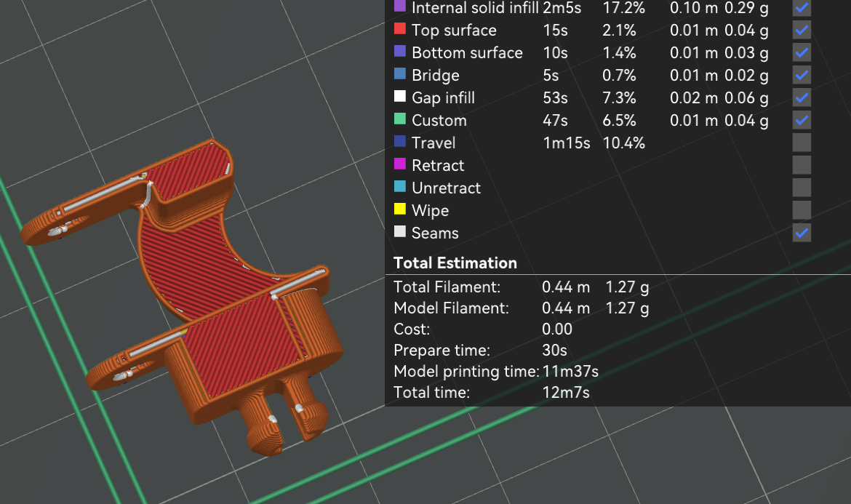Viewport: 851px width, 504px height.
Task: Select the Retract row label
Action: coord(438,166)
